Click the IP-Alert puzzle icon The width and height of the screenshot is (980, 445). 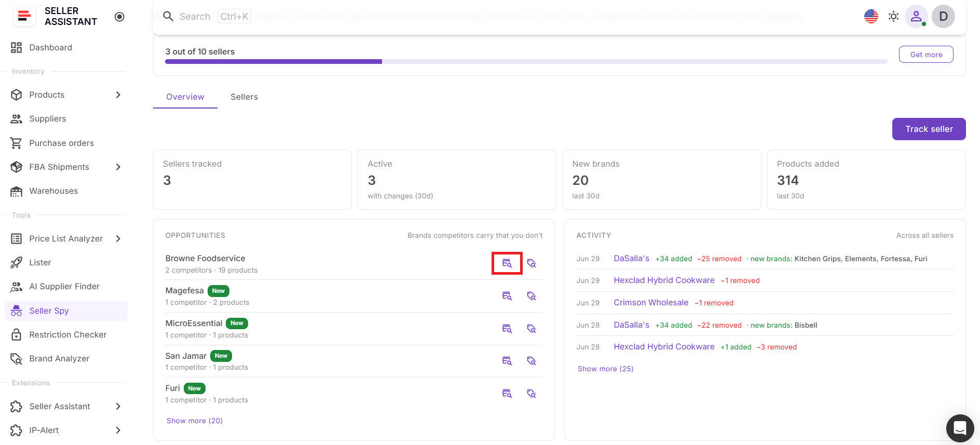click(17, 430)
